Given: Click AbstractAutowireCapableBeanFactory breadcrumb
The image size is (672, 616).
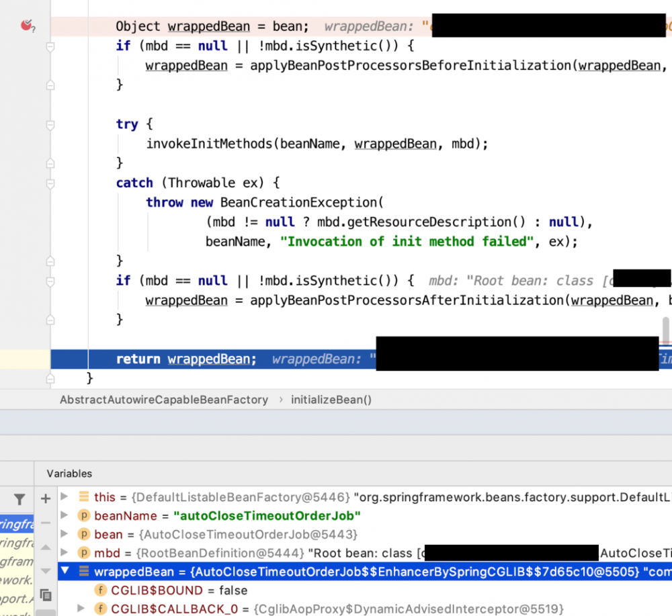Looking at the screenshot, I should pos(164,400).
